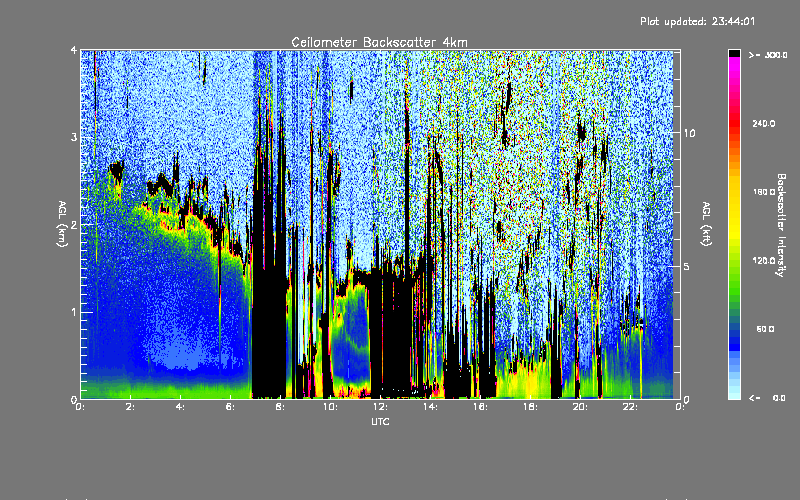The height and width of the screenshot is (500, 800).
Task: Click the 'Backscatter Intensity' colorbar label
Action: (781, 225)
